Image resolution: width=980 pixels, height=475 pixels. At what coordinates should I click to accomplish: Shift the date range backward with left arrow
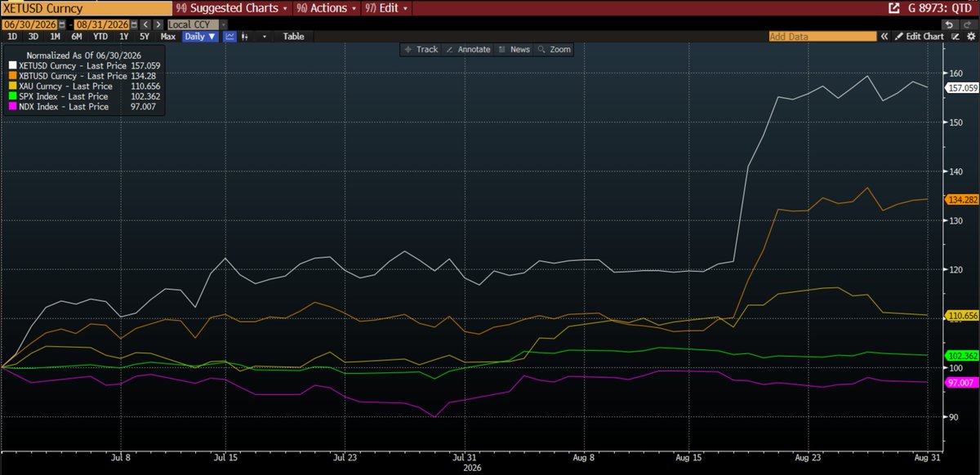click(x=145, y=24)
